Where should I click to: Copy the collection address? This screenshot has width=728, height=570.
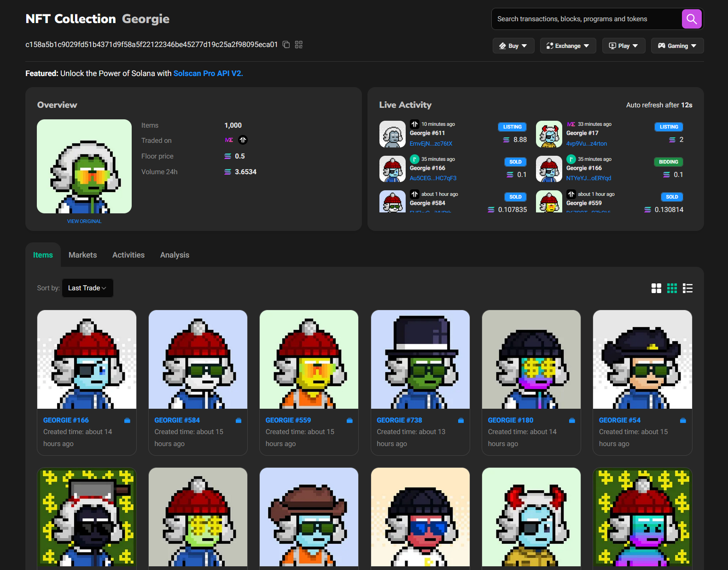(286, 45)
